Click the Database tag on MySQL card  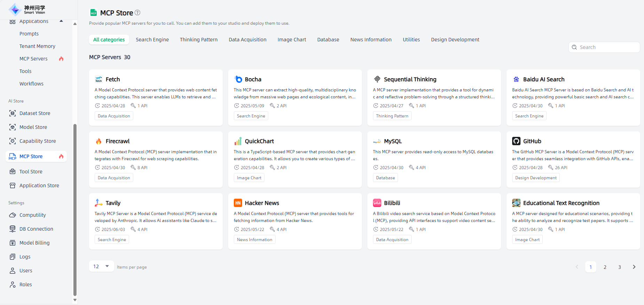385,178
